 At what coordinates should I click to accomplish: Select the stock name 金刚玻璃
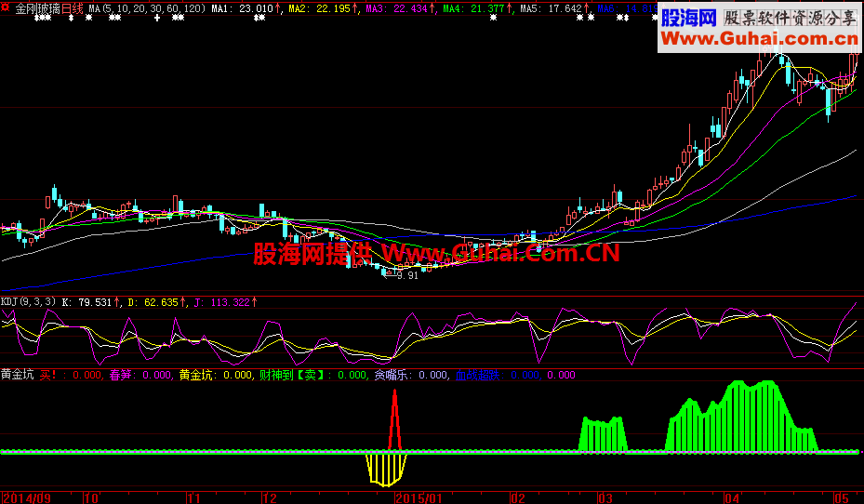[x=37, y=8]
